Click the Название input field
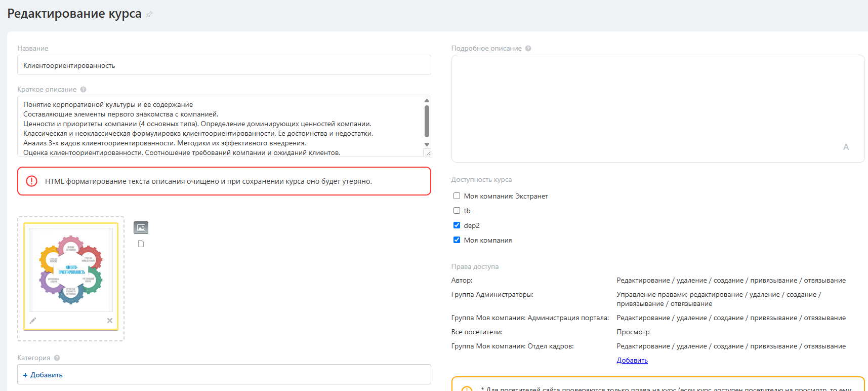The width and height of the screenshot is (868, 391). (224, 65)
